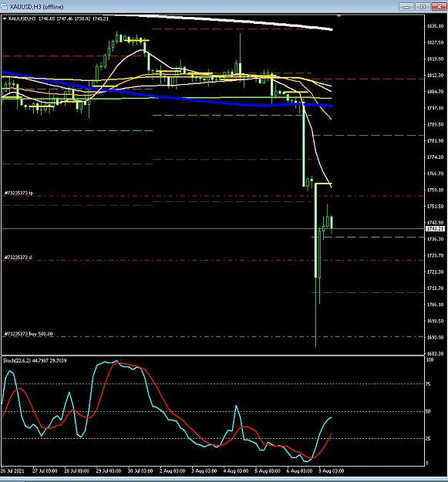Image resolution: width=448 pixels, height=482 pixels.
Task: Click the 75 level on the Stochastic scale
Action: pos(428,383)
